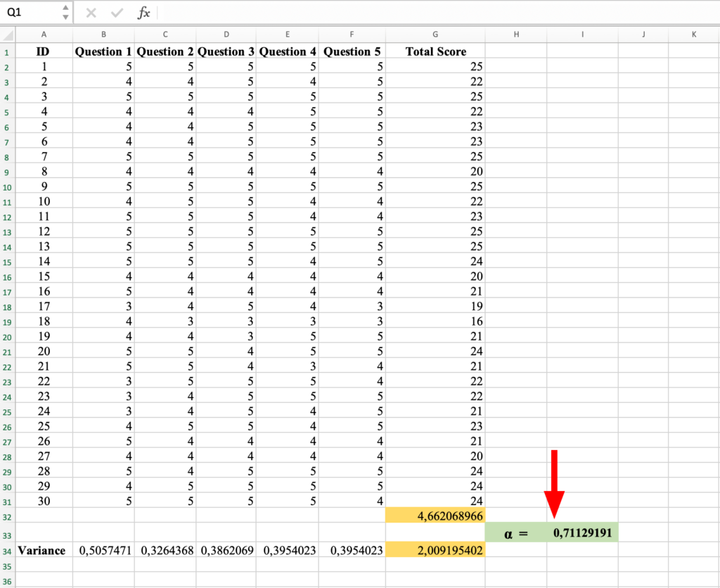Click the Name Box up stepper arrow

click(x=67, y=8)
